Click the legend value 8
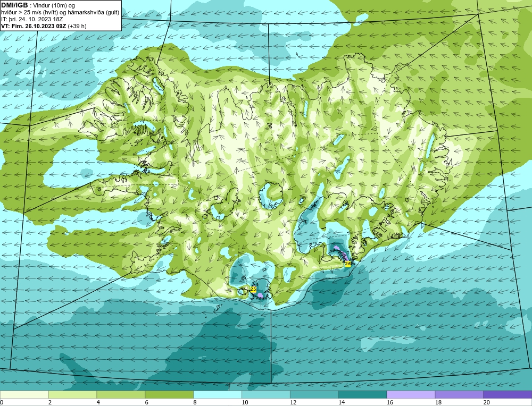Image resolution: width=532 pixels, height=406 pixels. 195,402
